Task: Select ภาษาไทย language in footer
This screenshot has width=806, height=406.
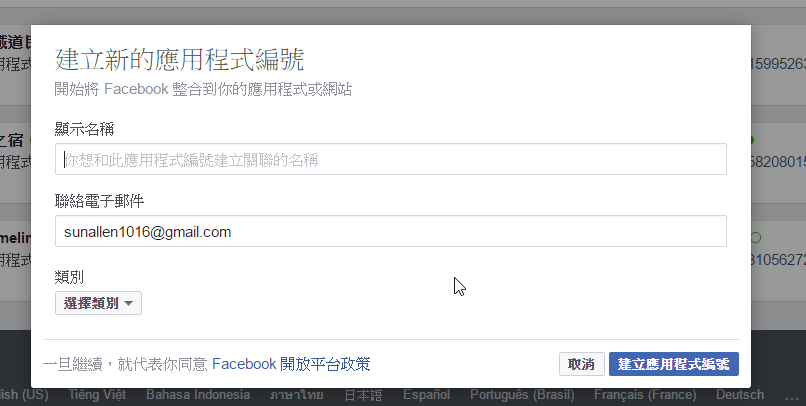Action: (297, 395)
